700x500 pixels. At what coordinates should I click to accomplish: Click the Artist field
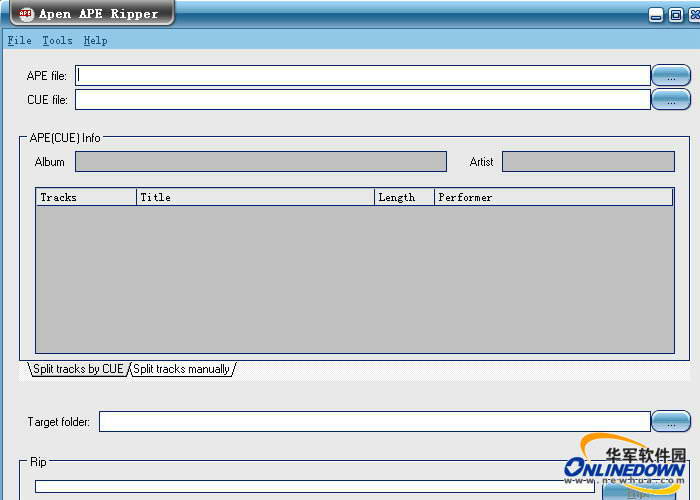pos(588,162)
